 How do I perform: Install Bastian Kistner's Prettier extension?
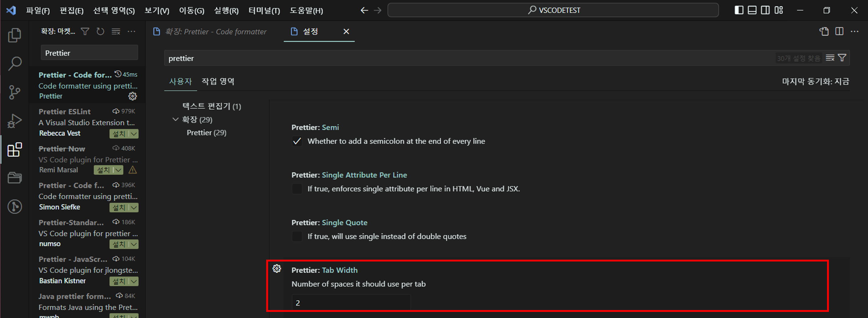119,281
